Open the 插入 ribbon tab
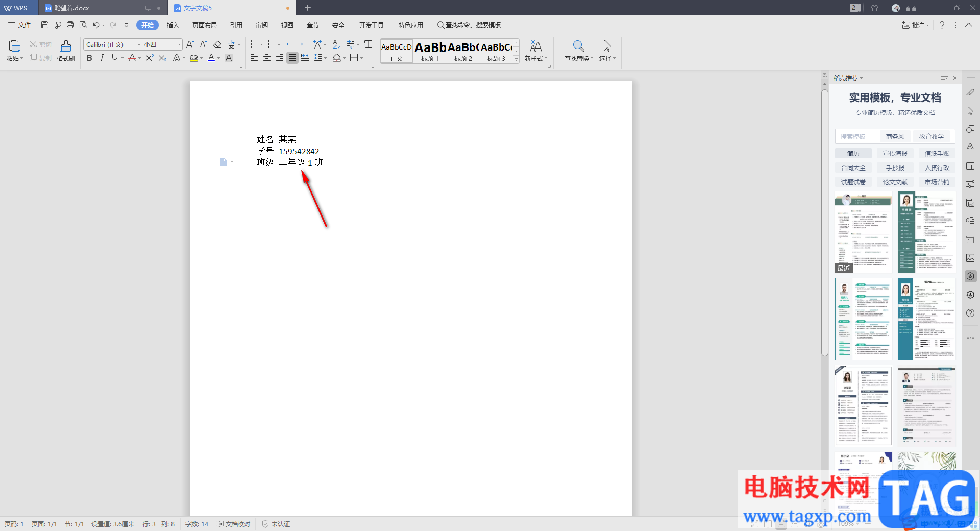Screen dimensions: 980x531 (x=173, y=25)
